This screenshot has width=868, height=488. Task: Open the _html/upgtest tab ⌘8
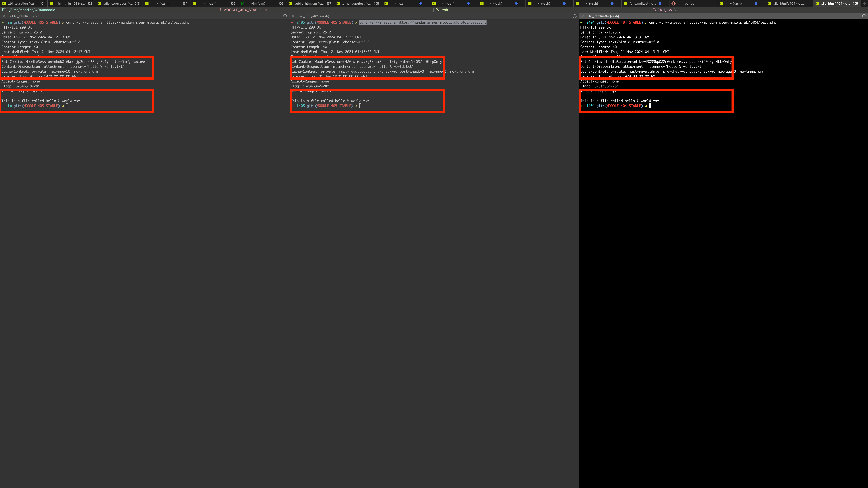coord(358,3)
